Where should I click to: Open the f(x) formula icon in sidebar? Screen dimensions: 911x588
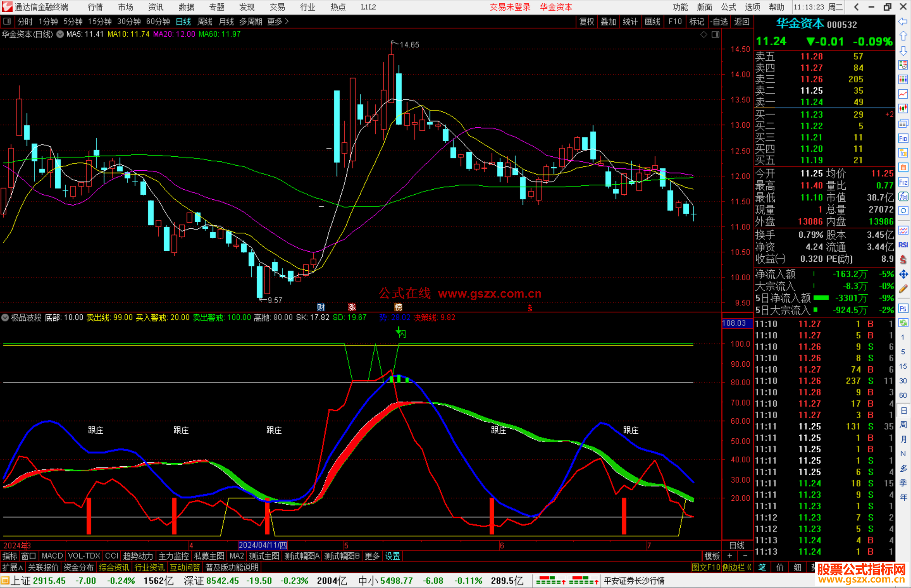click(x=903, y=196)
